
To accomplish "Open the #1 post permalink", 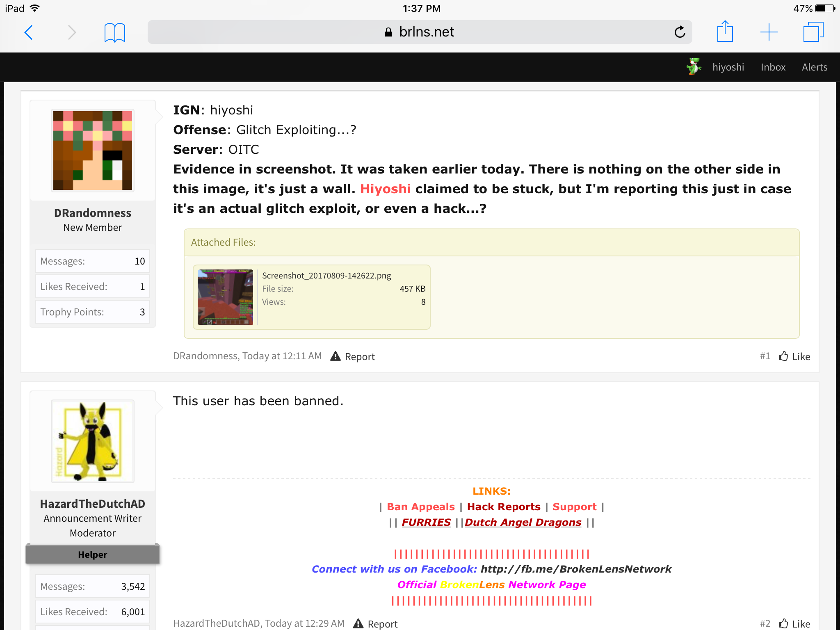I will (765, 356).
